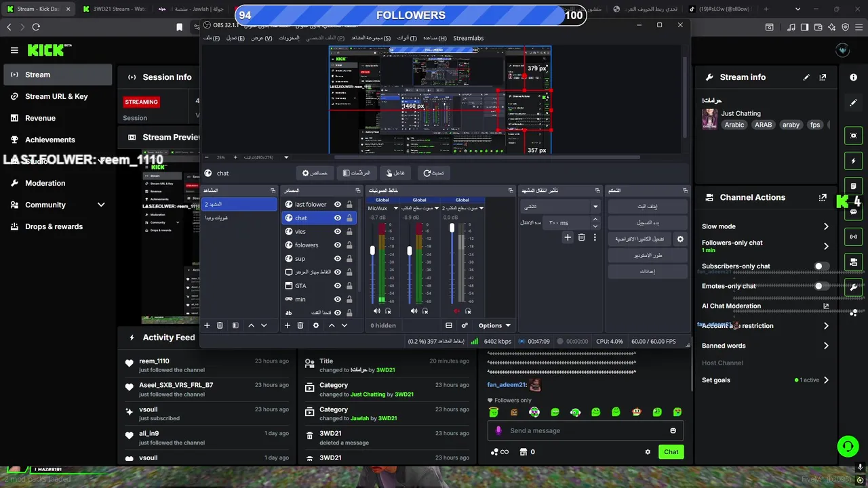868x488 pixels.
Task: Open the OBS transition type dropdown
Action: 561,207
